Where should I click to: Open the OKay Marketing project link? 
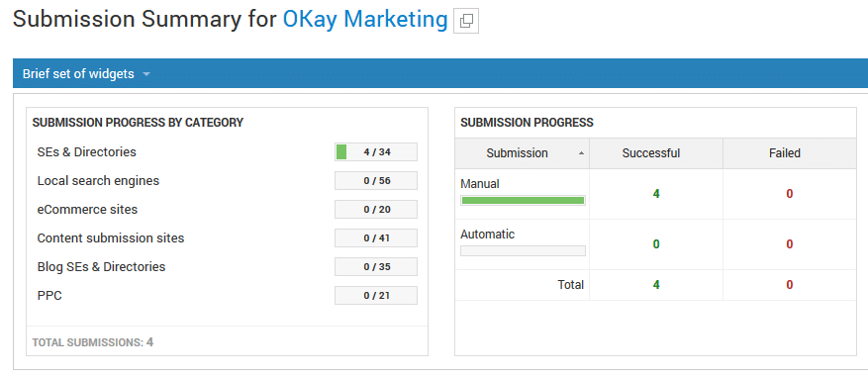click(x=365, y=20)
